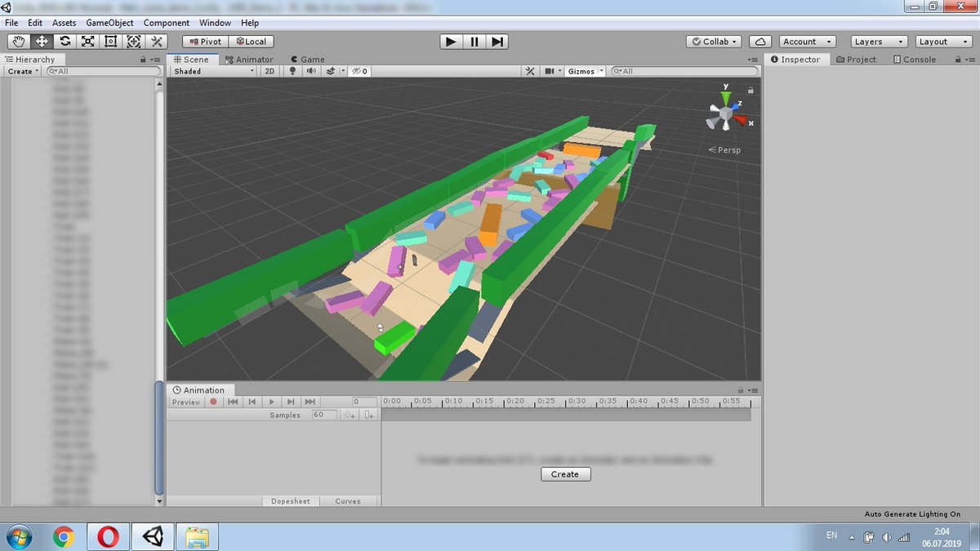
Task: Click the Pause button in the toolbar
Action: 474,41
